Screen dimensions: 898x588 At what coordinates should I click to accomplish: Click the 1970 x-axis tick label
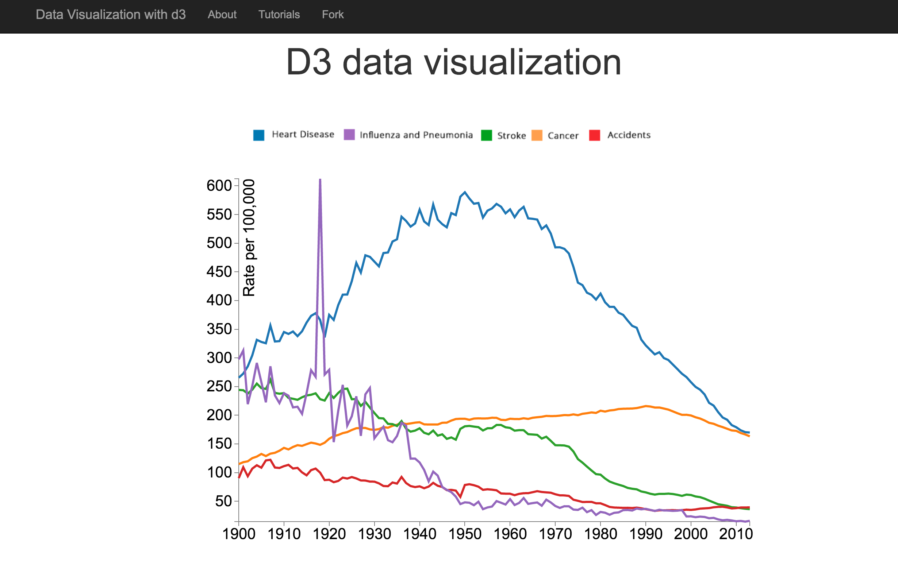click(555, 534)
